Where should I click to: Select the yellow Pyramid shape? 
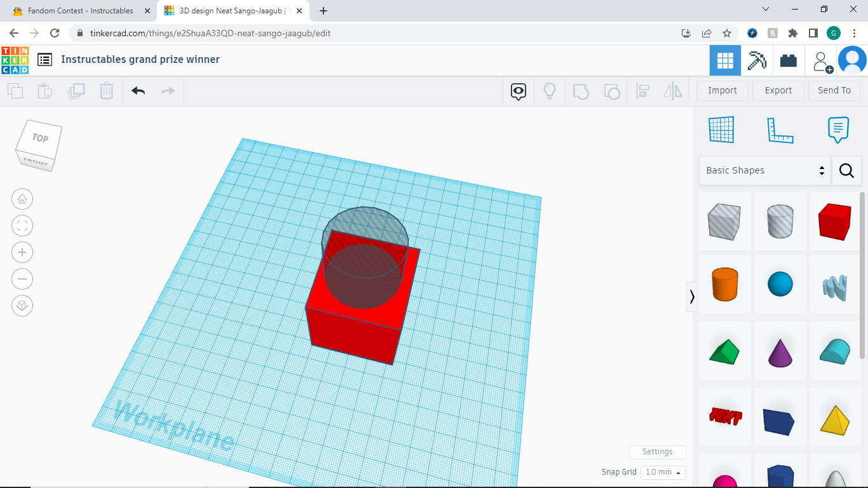click(x=835, y=417)
